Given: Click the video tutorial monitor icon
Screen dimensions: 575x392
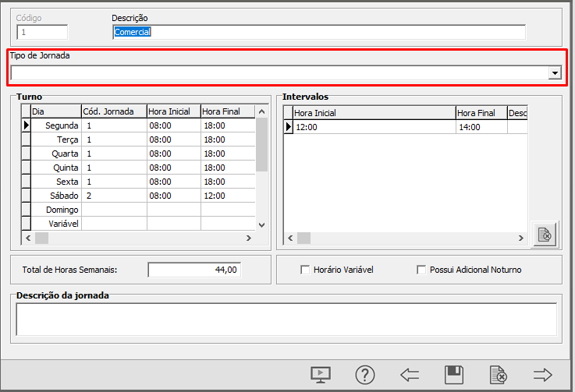Looking at the screenshot, I should click(320, 374).
